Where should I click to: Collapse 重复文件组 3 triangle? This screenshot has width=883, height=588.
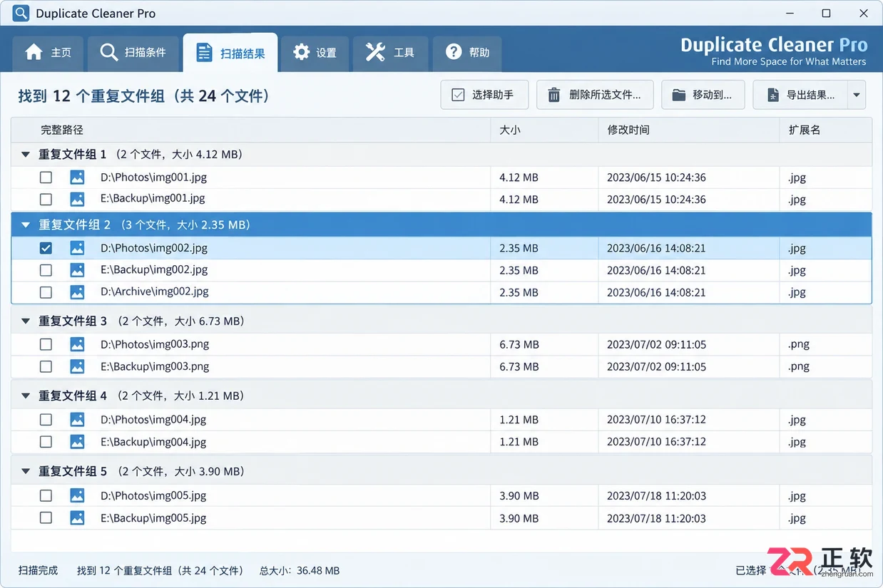[26, 321]
